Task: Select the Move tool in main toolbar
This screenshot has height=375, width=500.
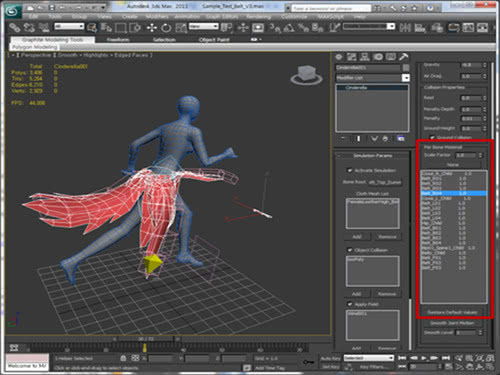Action: click(152, 28)
